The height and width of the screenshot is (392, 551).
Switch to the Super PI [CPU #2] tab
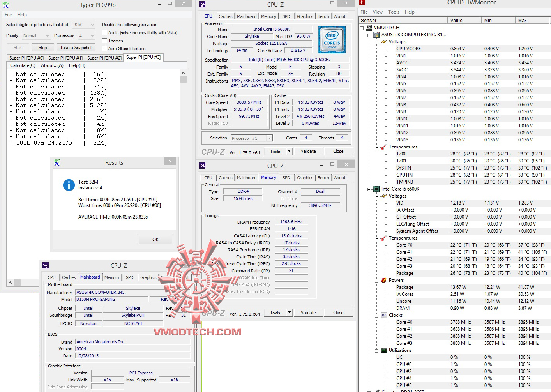[x=104, y=58]
